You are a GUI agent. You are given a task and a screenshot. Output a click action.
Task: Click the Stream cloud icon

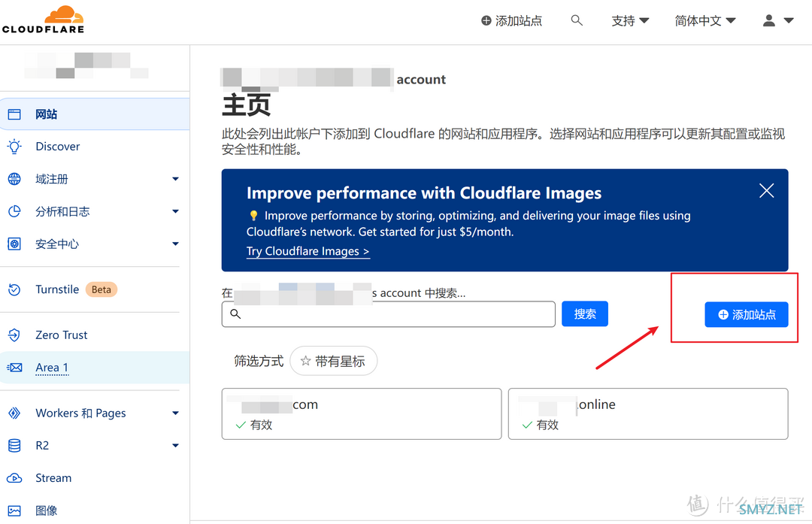(x=14, y=478)
